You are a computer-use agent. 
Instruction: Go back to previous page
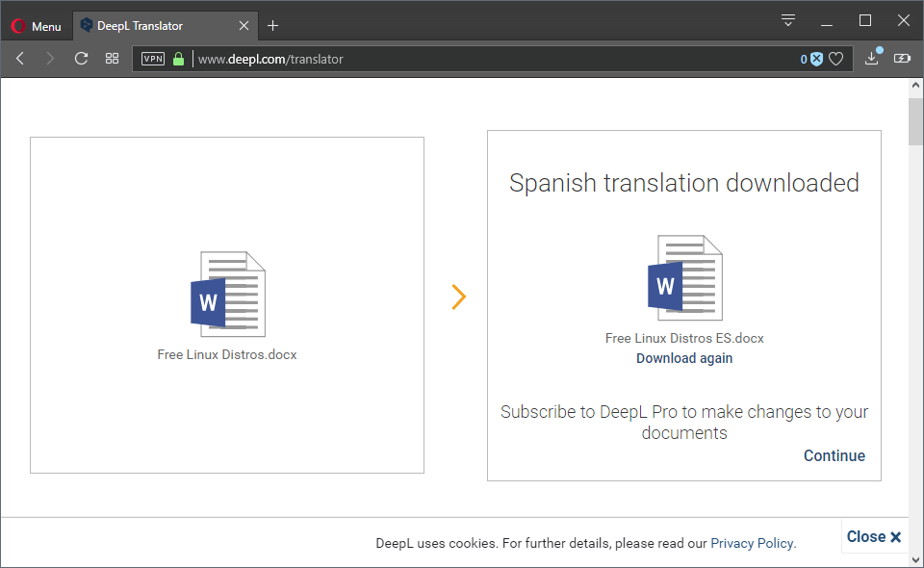(x=20, y=59)
